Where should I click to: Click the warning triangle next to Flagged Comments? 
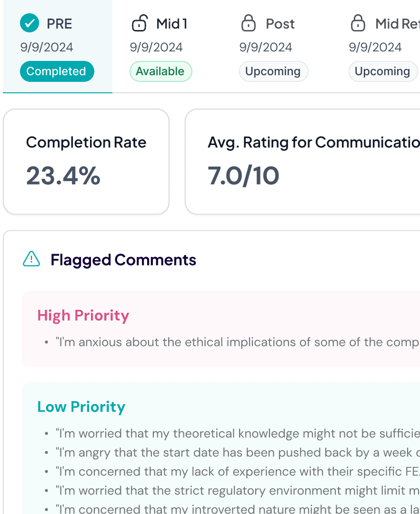31,260
